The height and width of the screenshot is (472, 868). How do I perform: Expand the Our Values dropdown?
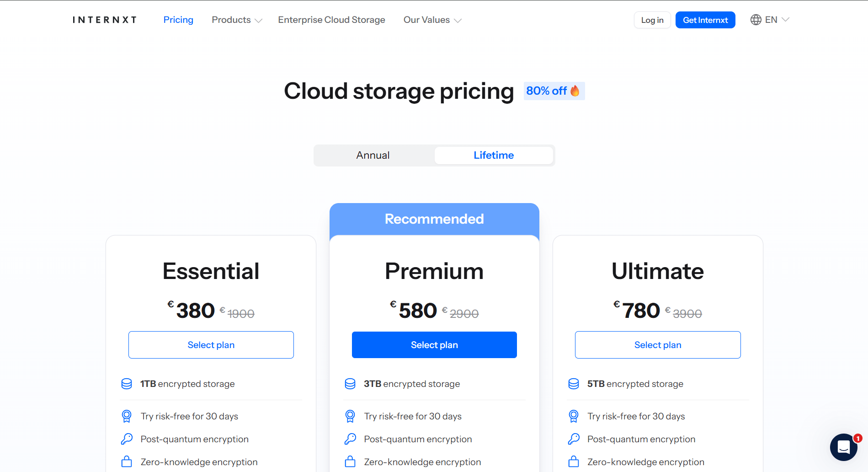click(x=432, y=20)
